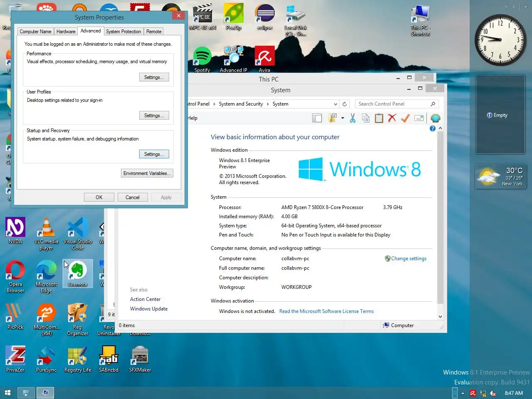Refresh the Control Panel address bar

coord(345,104)
